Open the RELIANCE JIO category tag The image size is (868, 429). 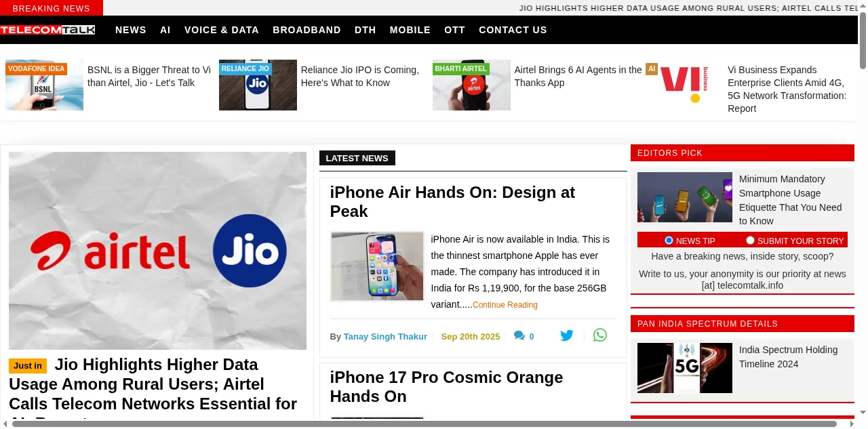(x=245, y=68)
